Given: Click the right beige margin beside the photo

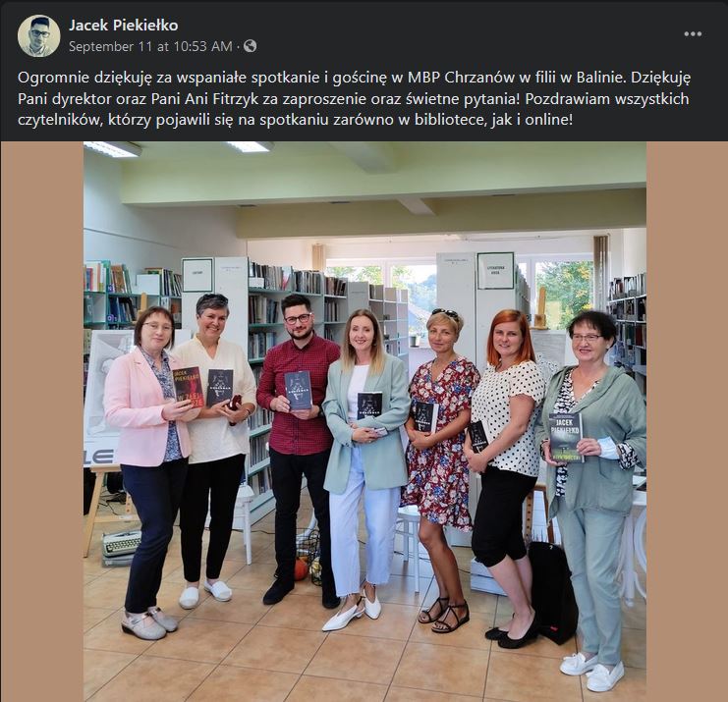Looking at the screenshot, I should click(687, 421).
